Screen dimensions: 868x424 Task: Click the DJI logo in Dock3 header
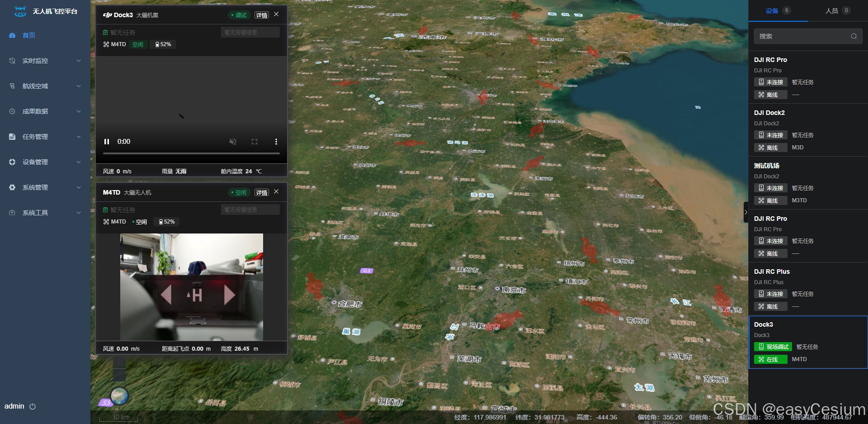pyautogui.click(x=107, y=15)
